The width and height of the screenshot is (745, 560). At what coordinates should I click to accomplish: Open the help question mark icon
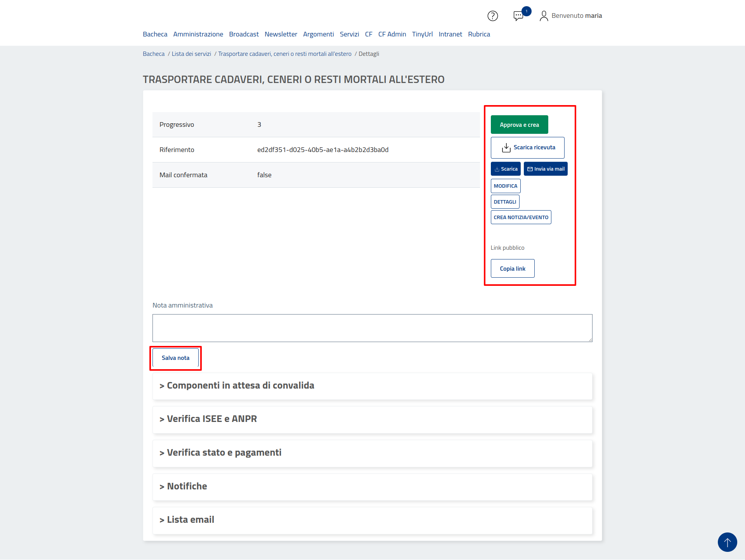click(x=492, y=16)
